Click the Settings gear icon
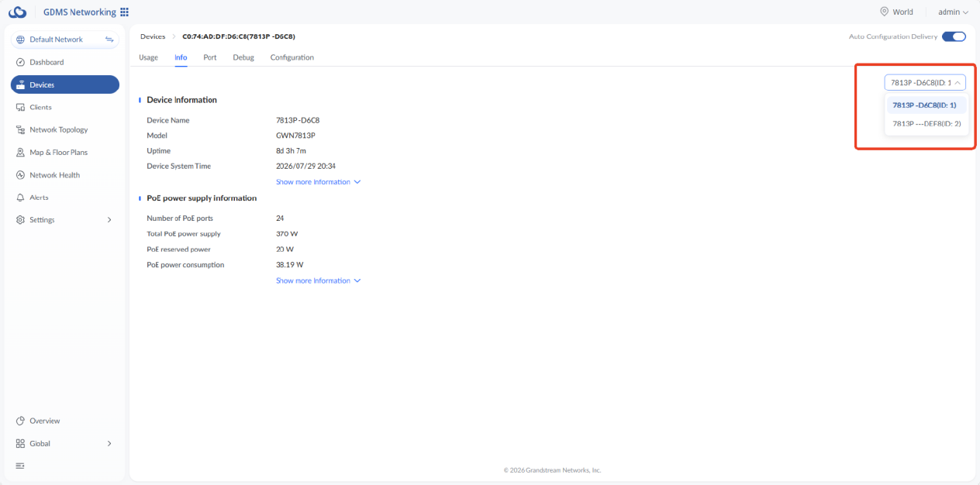Image resolution: width=980 pixels, height=485 pixels. (x=21, y=220)
